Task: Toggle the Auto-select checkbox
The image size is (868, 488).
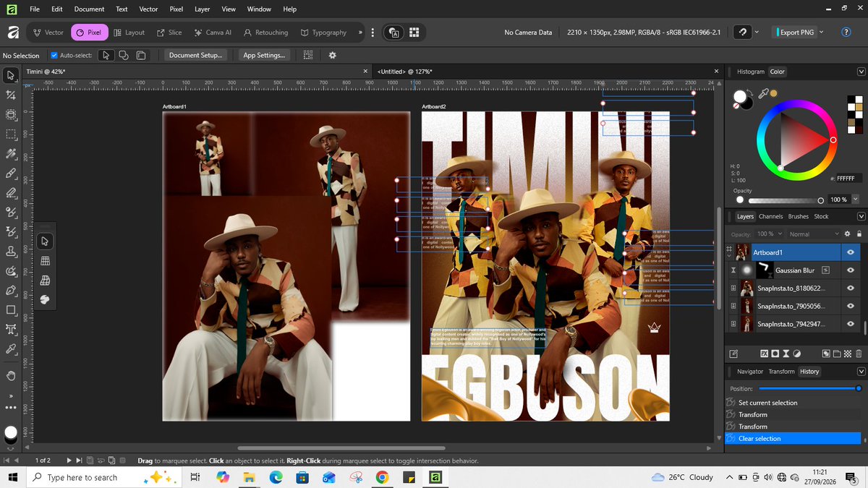Action: click(x=55, y=56)
